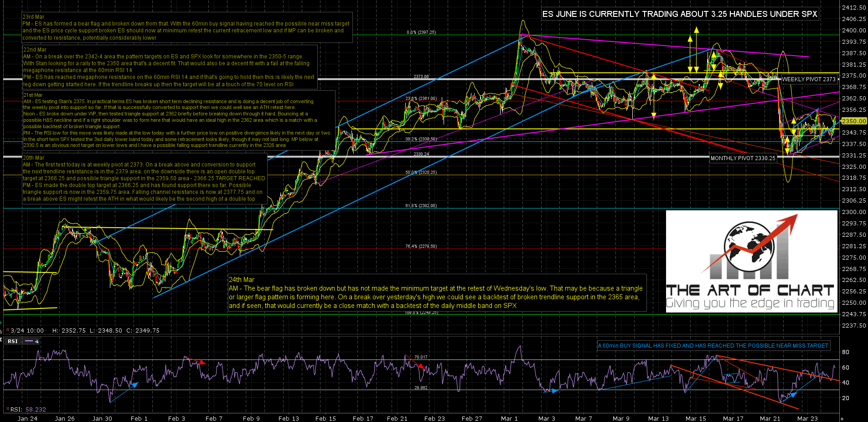The width and height of the screenshot is (868, 422).
Task: Click the 24th Mar annotation text box
Action: (x=437, y=293)
